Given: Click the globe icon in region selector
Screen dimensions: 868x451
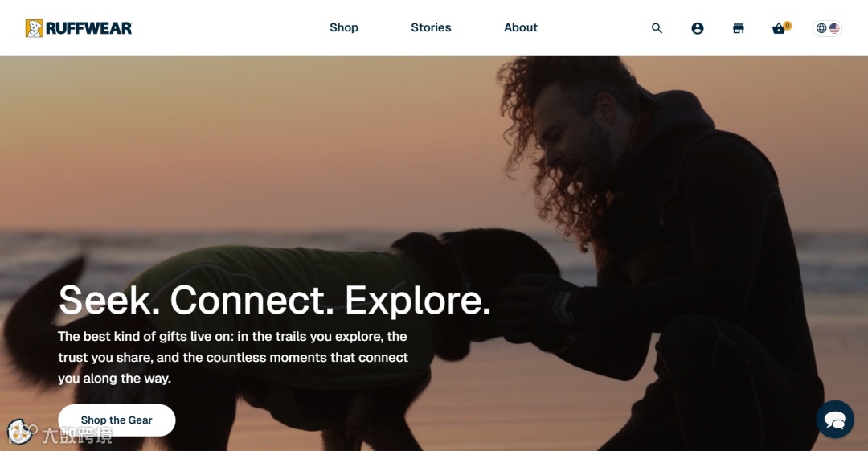Looking at the screenshot, I should pos(821,27).
